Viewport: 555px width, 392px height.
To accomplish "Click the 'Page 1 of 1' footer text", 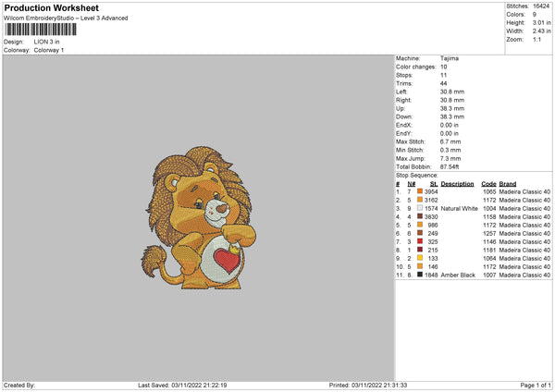I will tap(536, 385).
